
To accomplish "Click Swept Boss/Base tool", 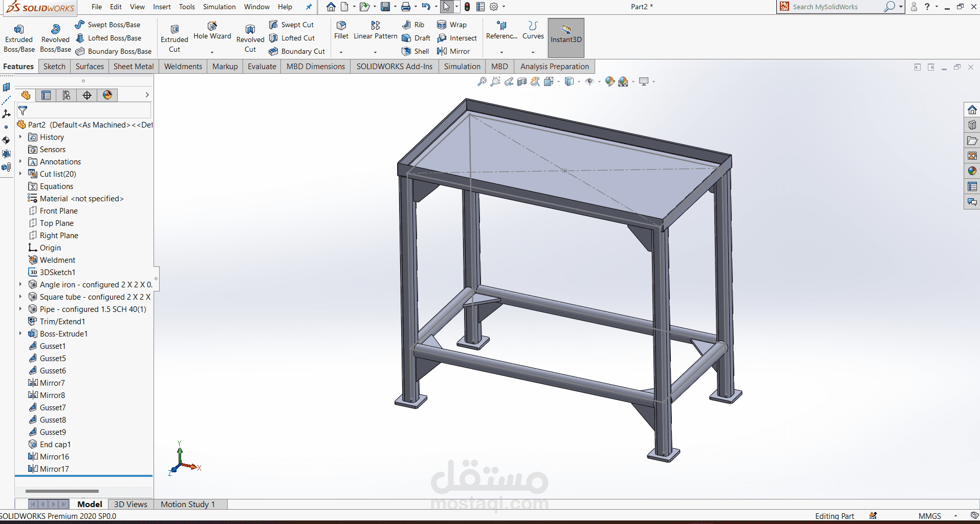I will click(107, 25).
